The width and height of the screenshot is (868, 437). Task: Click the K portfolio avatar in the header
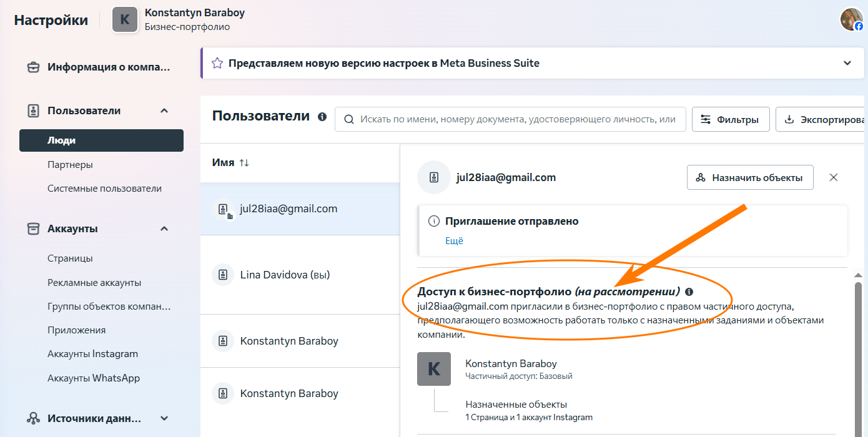coord(125,19)
